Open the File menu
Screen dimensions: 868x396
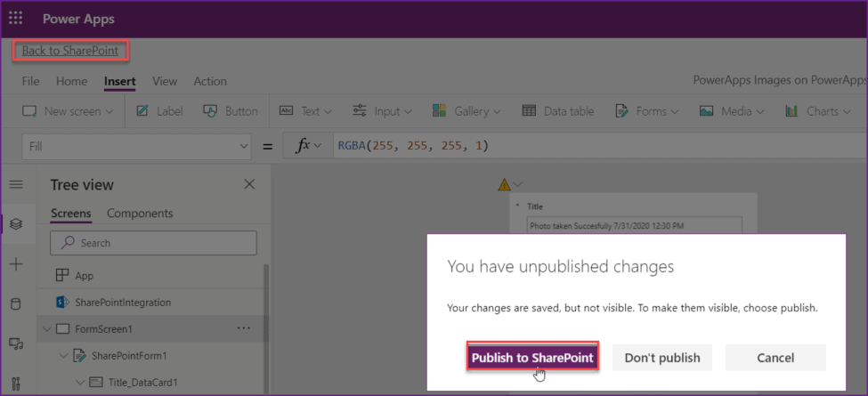click(30, 81)
